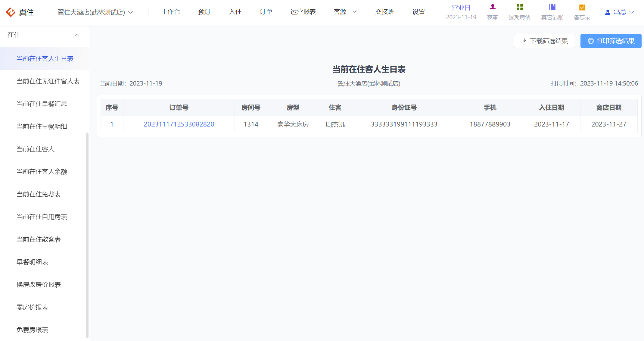The image size is (644, 341).
Task: Click the 身份证号 column header
Action: tap(404, 108)
